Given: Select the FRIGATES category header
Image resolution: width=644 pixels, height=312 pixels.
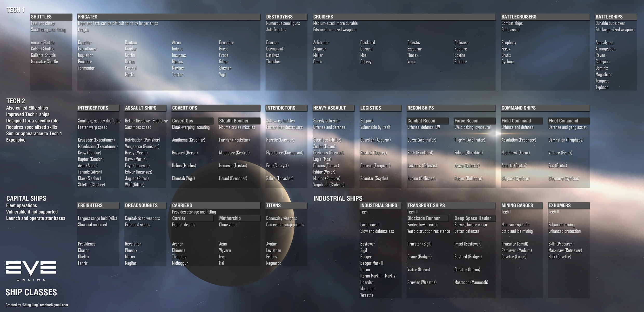Looking at the screenshot, I should tap(88, 17).
